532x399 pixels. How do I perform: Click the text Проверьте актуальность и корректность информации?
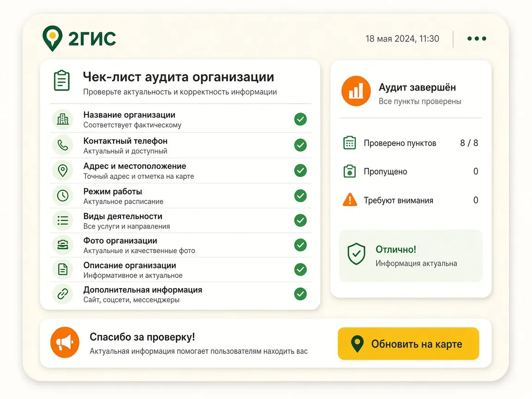(x=180, y=92)
